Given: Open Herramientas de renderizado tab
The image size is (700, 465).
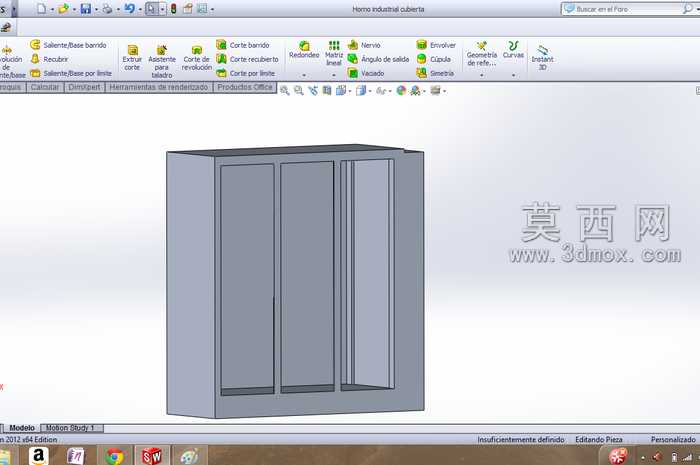Looking at the screenshot, I should pos(158,87).
